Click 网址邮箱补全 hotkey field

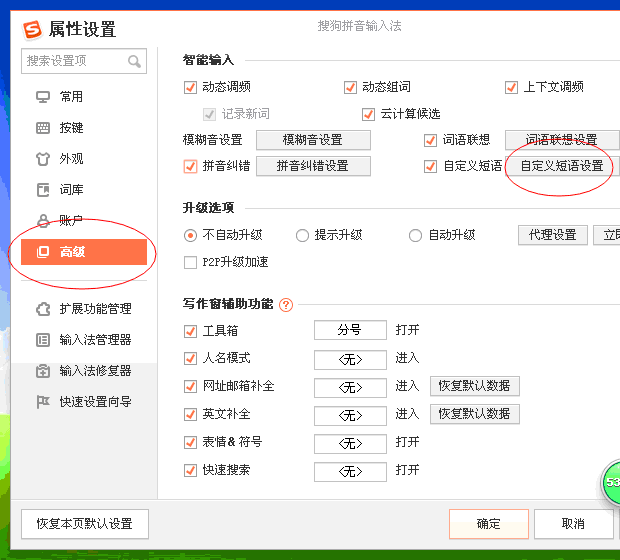coord(350,388)
